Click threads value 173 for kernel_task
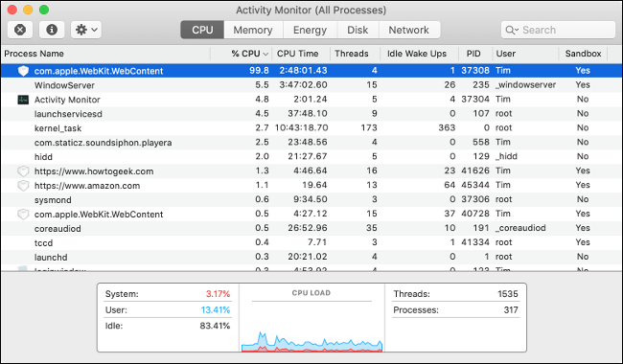The height and width of the screenshot is (364, 623). [369, 127]
